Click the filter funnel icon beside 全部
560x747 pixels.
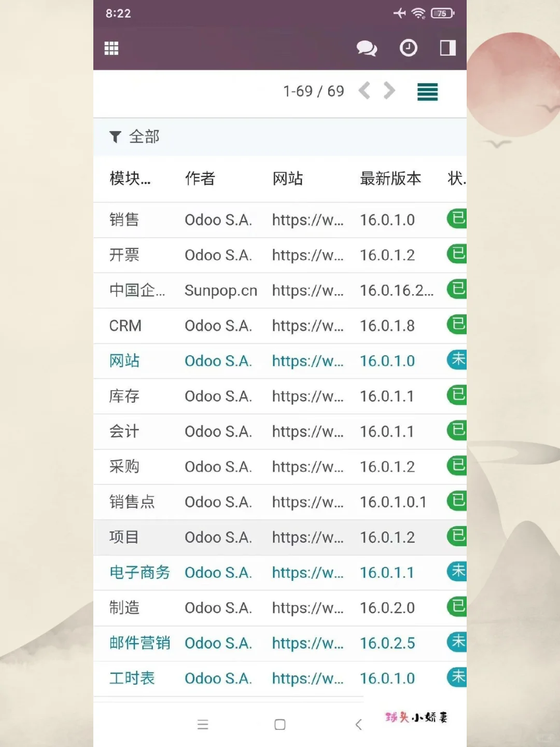[x=115, y=136]
